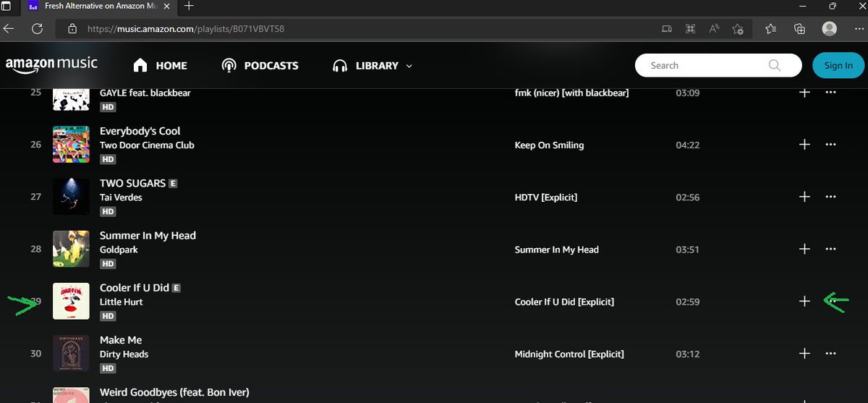The width and height of the screenshot is (868, 403).
Task: Open the Tai Verdes artist link
Action: pyautogui.click(x=121, y=198)
